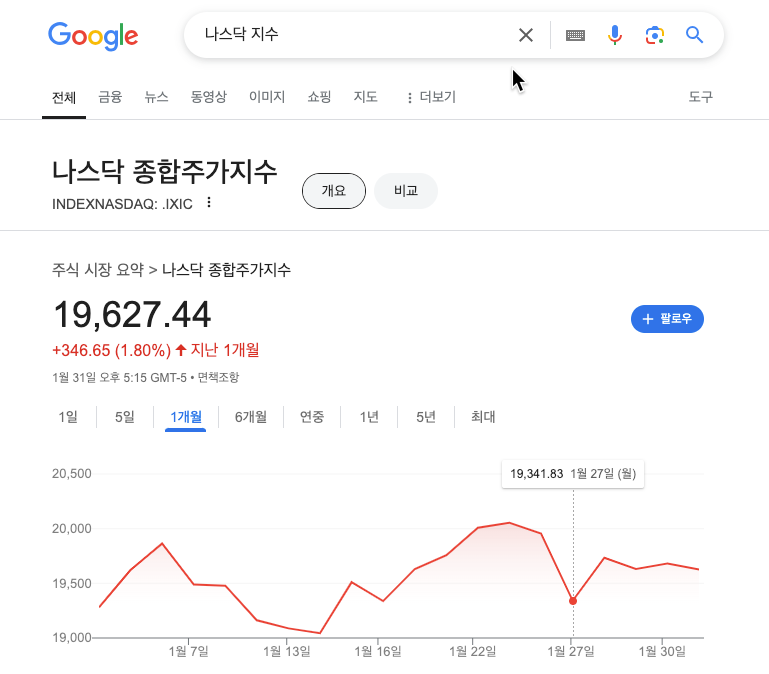Viewport: 769px width, 674px height.
Task: Click the 1월 16일 axis label
Action: click(x=378, y=651)
